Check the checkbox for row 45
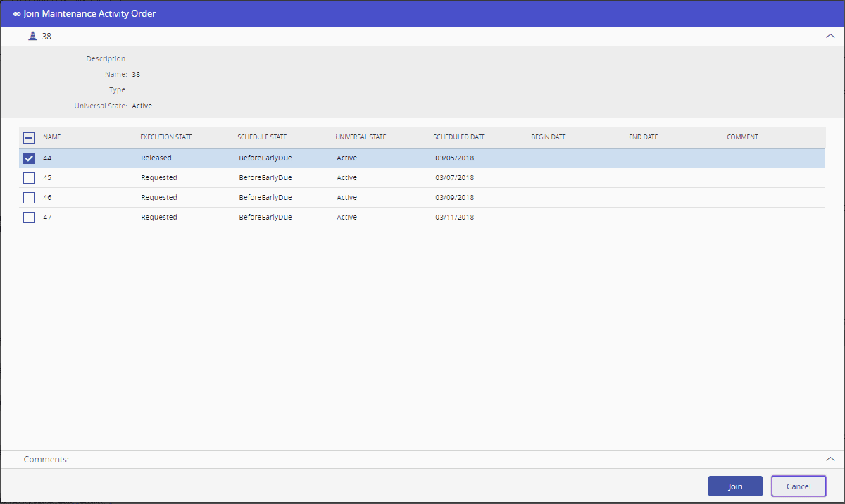 pyautogui.click(x=29, y=178)
